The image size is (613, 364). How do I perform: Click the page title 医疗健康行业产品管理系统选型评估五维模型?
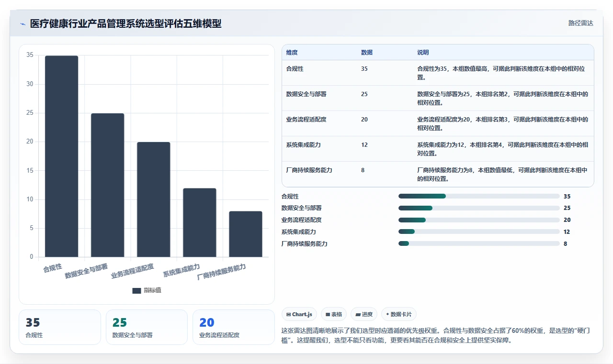point(126,24)
